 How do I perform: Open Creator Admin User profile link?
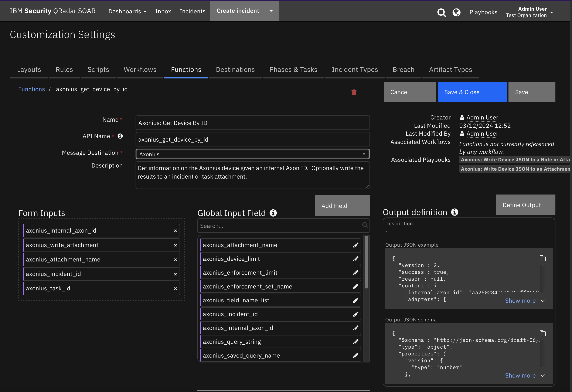coord(482,118)
